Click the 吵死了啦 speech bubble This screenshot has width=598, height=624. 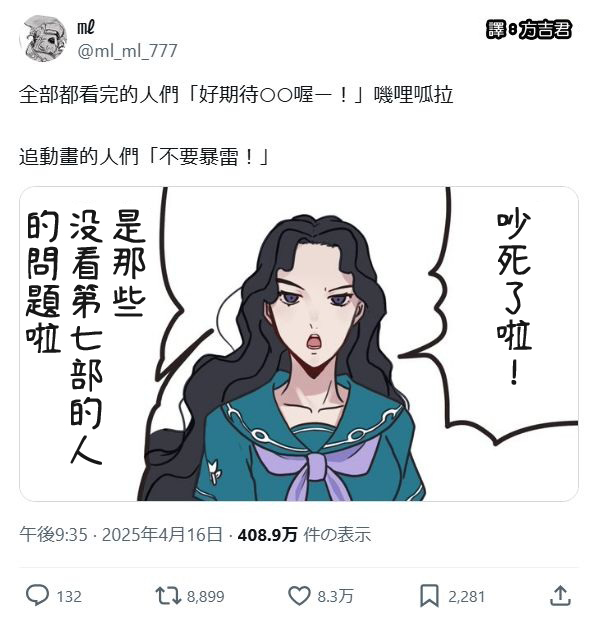pos(513,298)
